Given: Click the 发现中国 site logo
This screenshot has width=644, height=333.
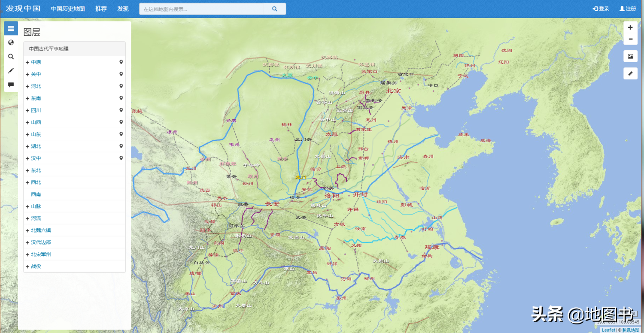Looking at the screenshot, I should click(23, 9).
